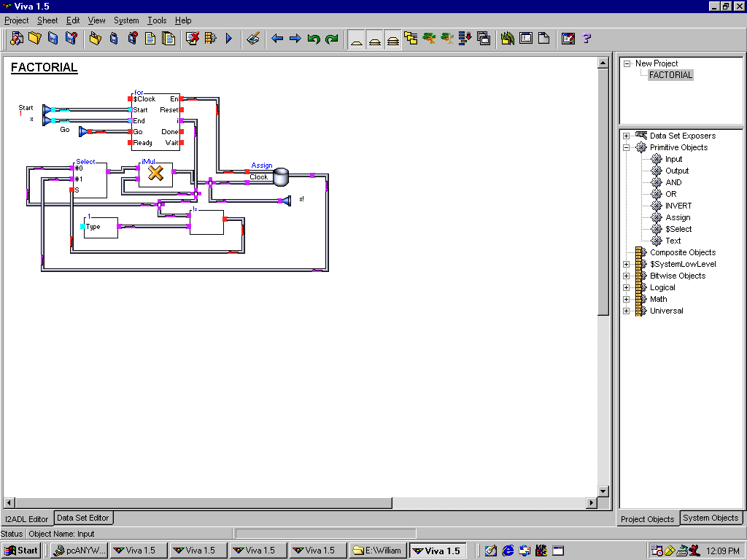Switch to the System Objects tab

click(711, 518)
